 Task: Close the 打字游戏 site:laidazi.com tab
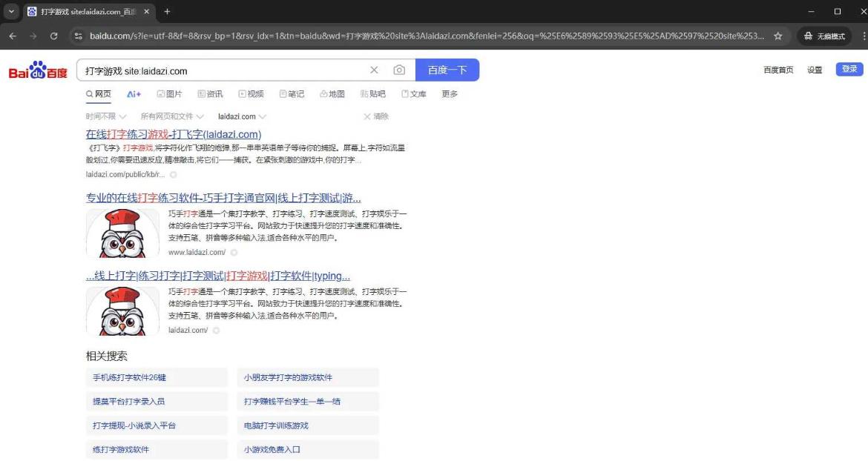[146, 11]
